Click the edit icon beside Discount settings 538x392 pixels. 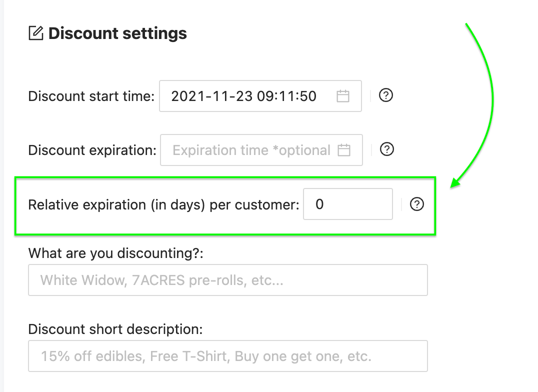(35, 33)
